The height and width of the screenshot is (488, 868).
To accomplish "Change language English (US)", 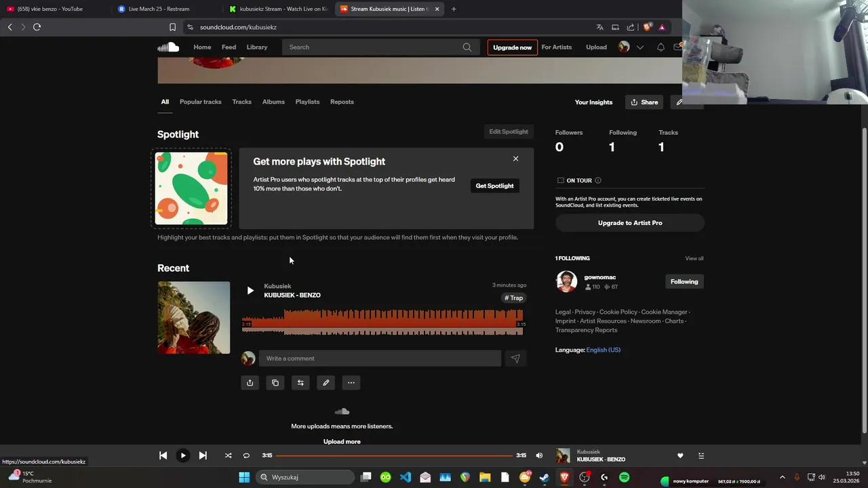I will (x=604, y=350).
